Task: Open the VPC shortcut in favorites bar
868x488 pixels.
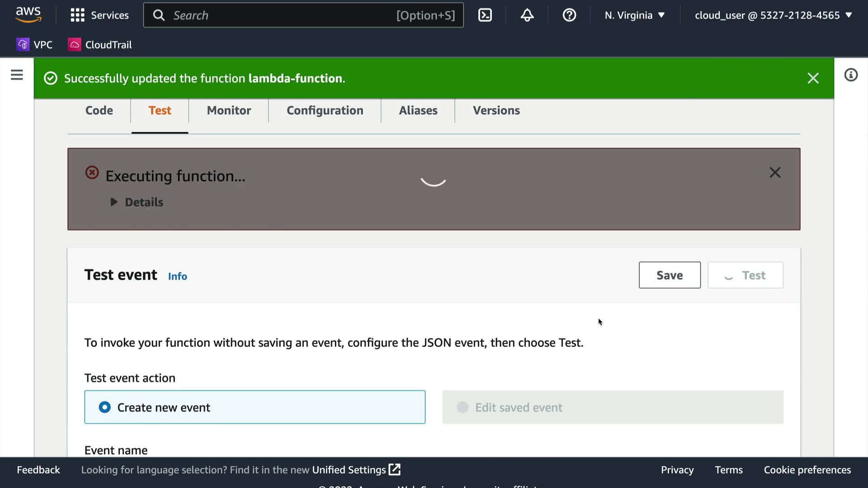Action: [35, 45]
